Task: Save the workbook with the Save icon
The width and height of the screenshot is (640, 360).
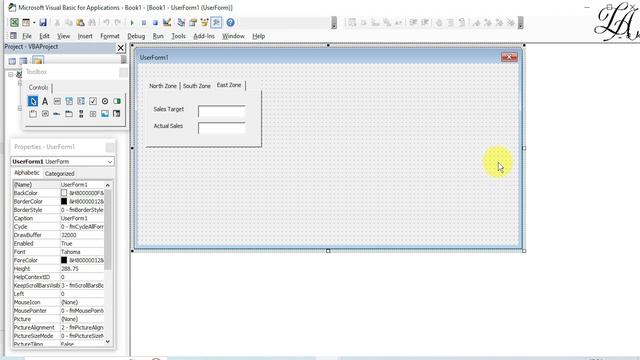Action: pos(43,23)
